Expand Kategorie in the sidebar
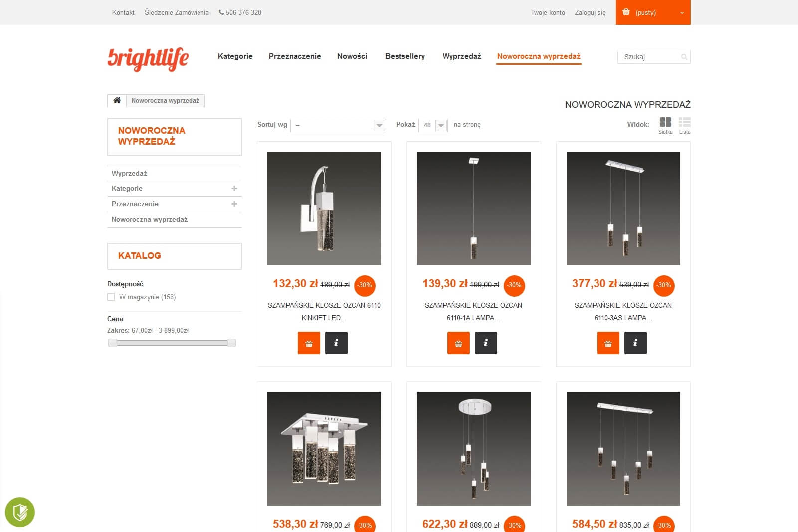Viewport: 798px width, 532px height. click(234, 188)
